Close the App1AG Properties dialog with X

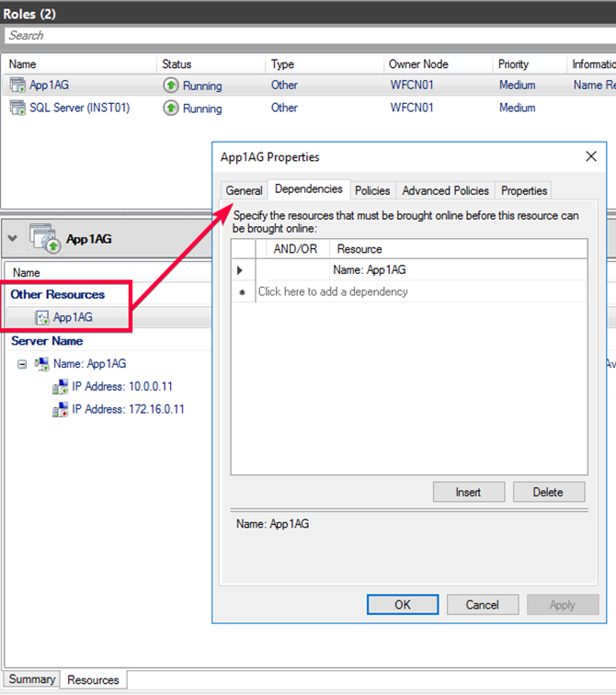click(591, 156)
